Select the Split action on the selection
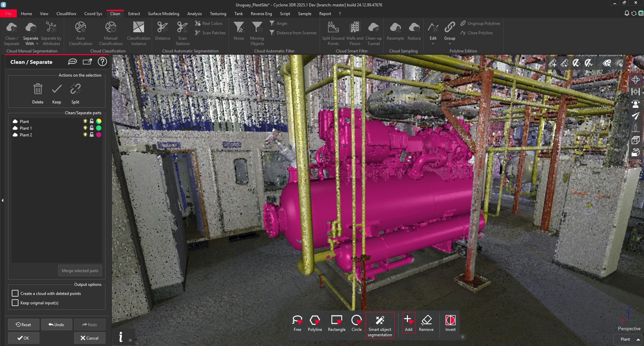The height and width of the screenshot is (346, 644). coord(75,93)
